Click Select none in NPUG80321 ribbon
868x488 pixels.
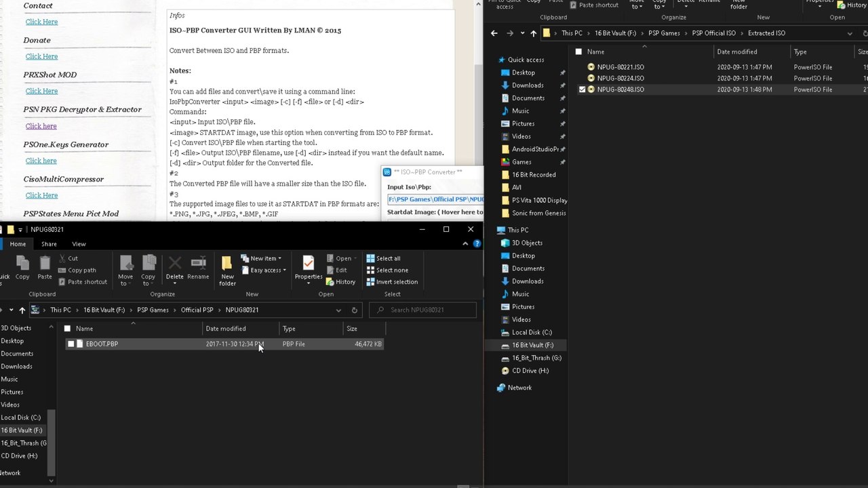[x=387, y=270]
